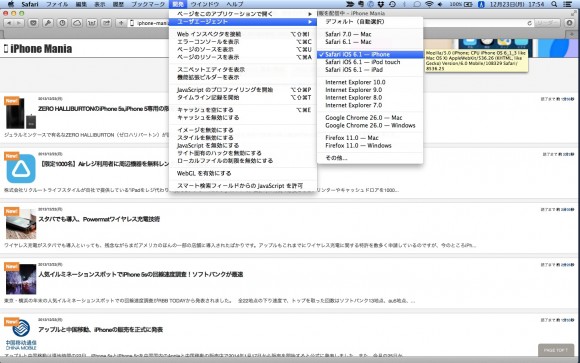Select Safari iOS 6.1 — iPhone user agent
This screenshot has width=580, height=363.
pyautogui.click(x=370, y=54)
